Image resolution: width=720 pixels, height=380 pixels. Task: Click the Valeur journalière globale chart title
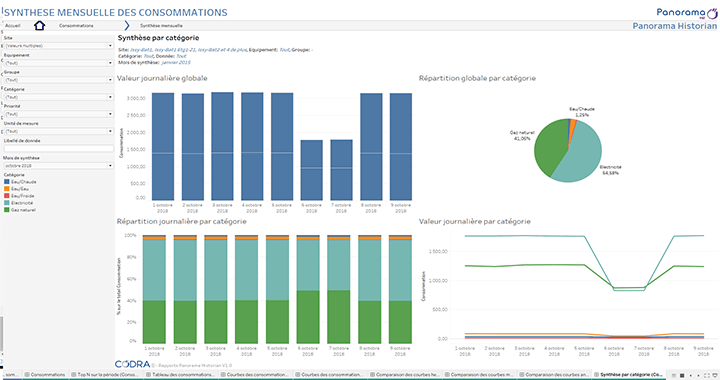click(162, 78)
